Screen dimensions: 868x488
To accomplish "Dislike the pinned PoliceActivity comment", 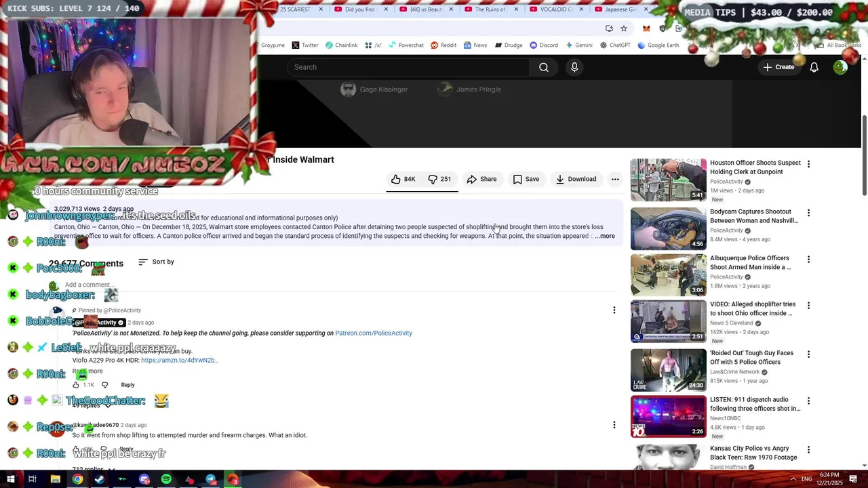I will point(104,385).
